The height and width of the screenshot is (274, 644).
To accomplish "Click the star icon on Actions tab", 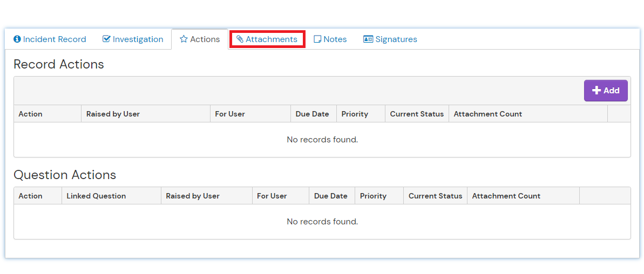I will pyautogui.click(x=184, y=39).
